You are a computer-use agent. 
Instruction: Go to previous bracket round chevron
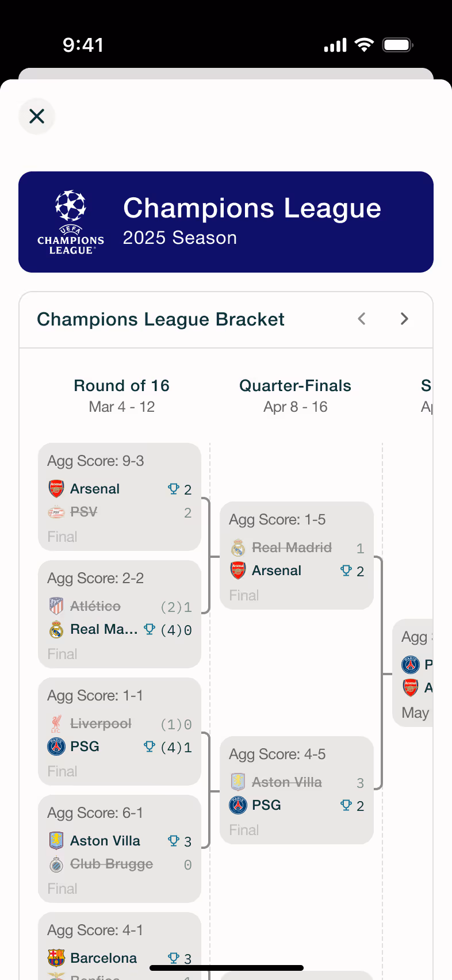362,319
